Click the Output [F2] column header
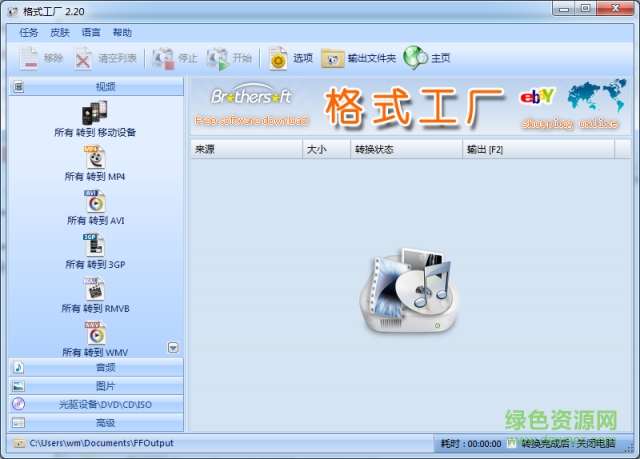This screenshot has width=640, height=459. [538, 149]
